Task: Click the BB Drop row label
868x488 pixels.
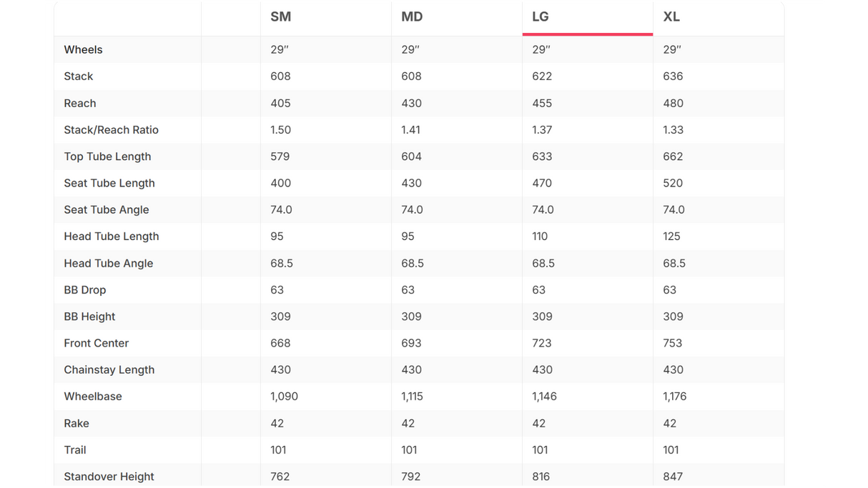Action: pyautogui.click(x=85, y=290)
